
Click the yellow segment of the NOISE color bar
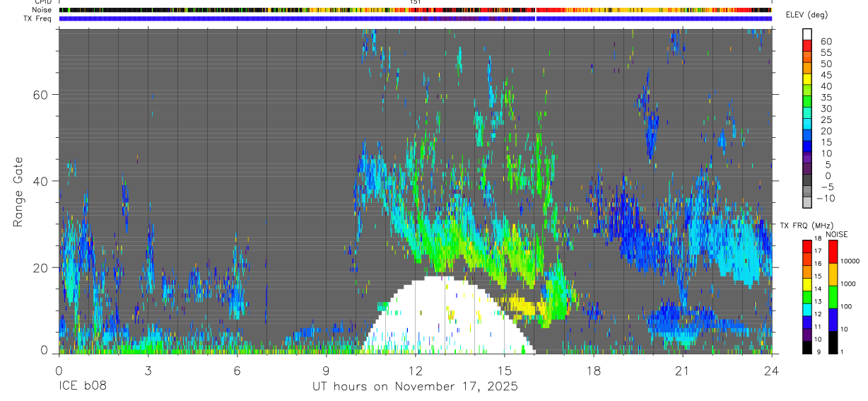(833, 273)
